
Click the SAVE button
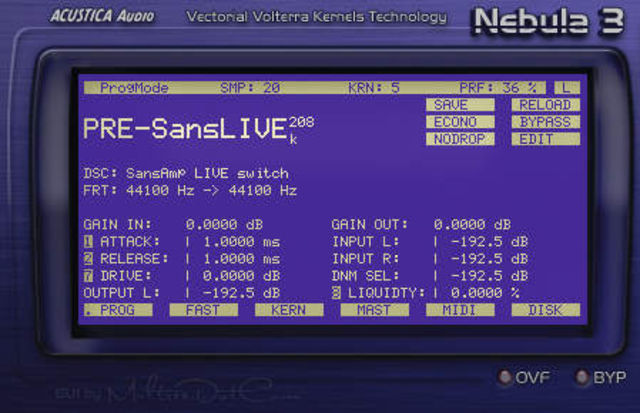coord(460,105)
